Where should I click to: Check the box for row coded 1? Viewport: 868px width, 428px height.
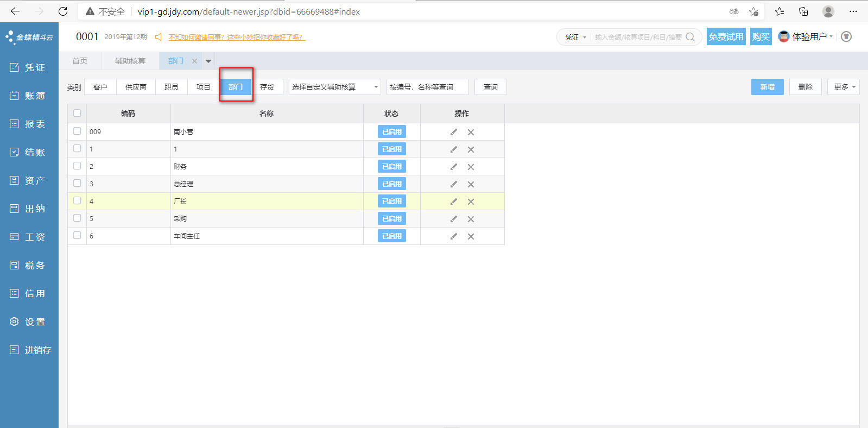click(77, 148)
